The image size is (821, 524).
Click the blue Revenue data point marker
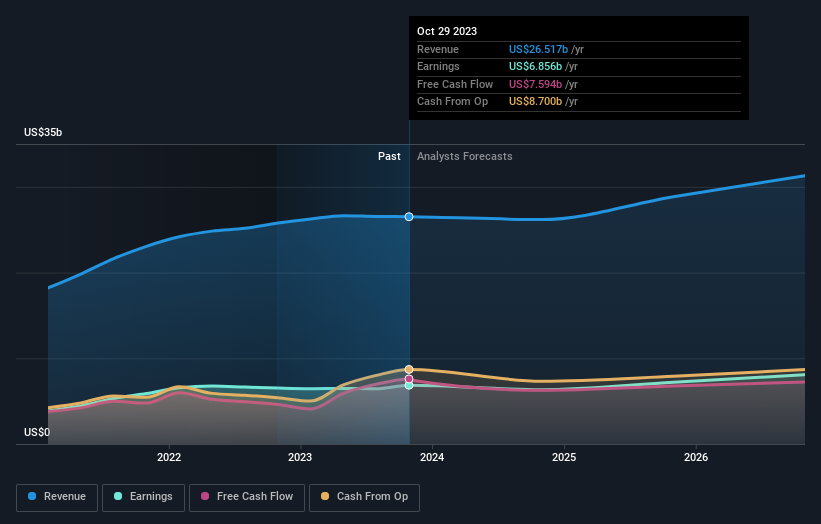click(409, 217)
